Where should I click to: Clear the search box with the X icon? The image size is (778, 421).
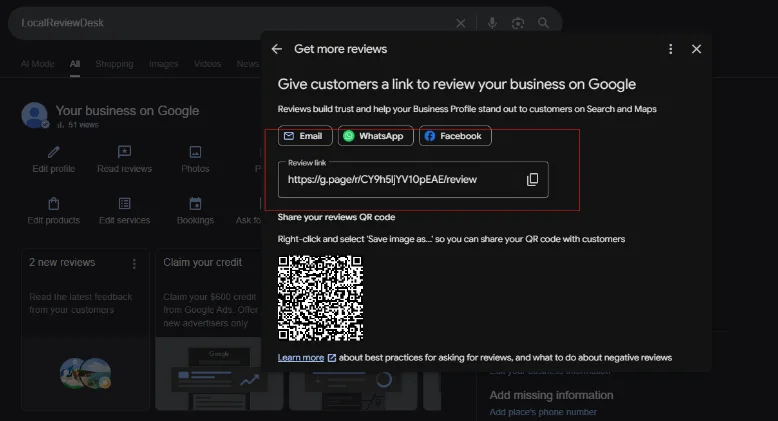(x=460, y=23)
